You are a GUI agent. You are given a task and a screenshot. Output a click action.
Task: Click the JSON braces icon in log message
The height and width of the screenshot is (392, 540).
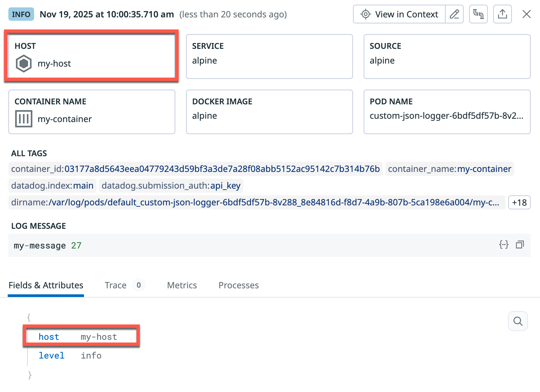[504, 245]
